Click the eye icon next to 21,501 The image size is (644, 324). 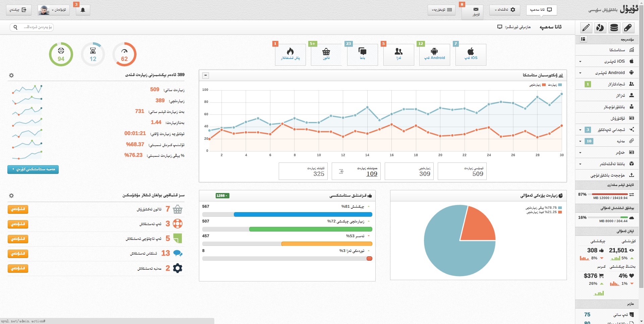click(x=632, y=250)
